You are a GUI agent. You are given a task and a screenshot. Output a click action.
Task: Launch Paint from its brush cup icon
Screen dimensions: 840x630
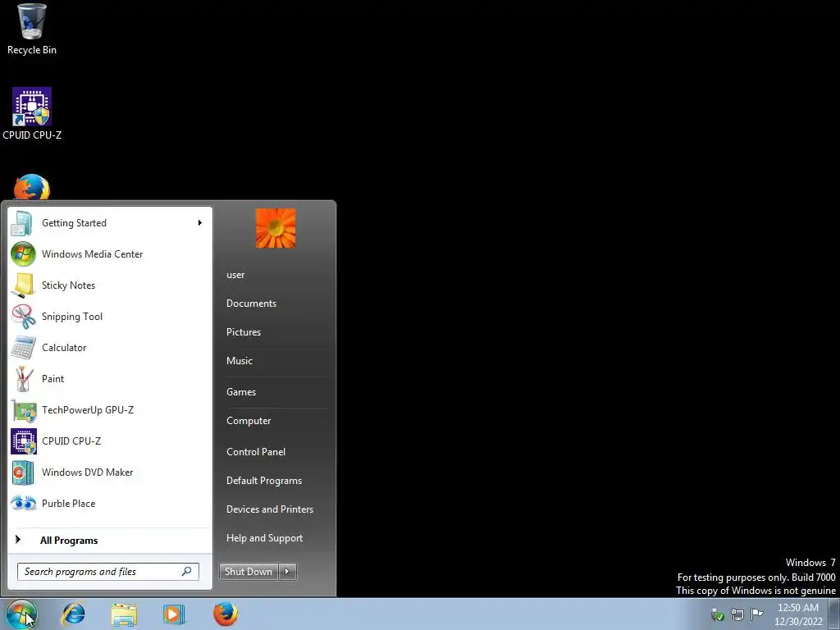[x=23, y=379]
